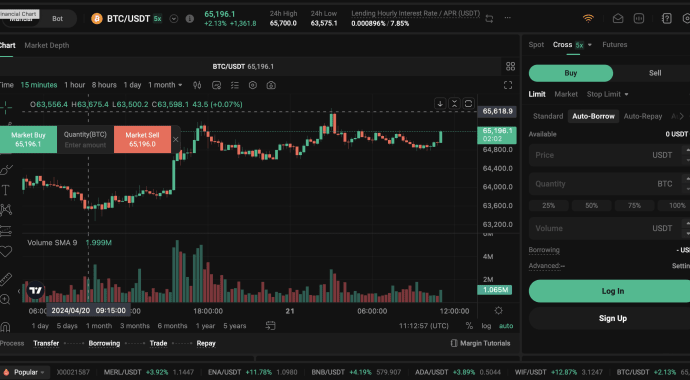Viewport: 690px width, 380px height.
Task: Open the Stop Limit order type dropdown
Action: 607,94
